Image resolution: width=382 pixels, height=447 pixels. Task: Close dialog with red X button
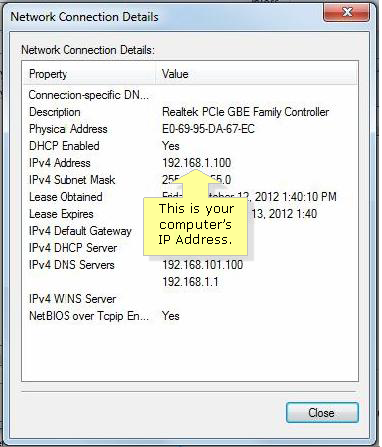coord(347,12)
